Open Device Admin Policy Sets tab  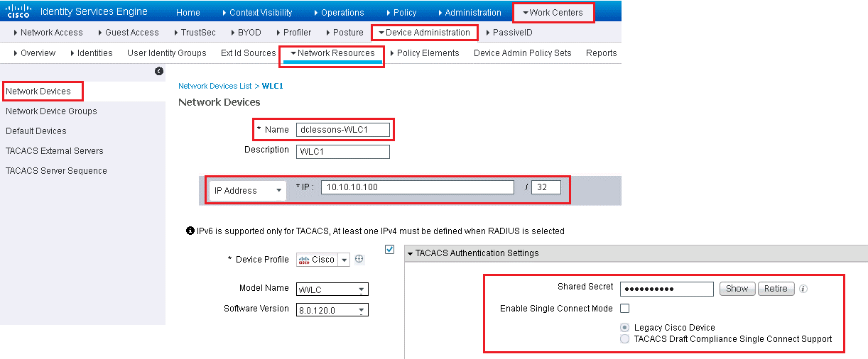click(x=523, y=53)
